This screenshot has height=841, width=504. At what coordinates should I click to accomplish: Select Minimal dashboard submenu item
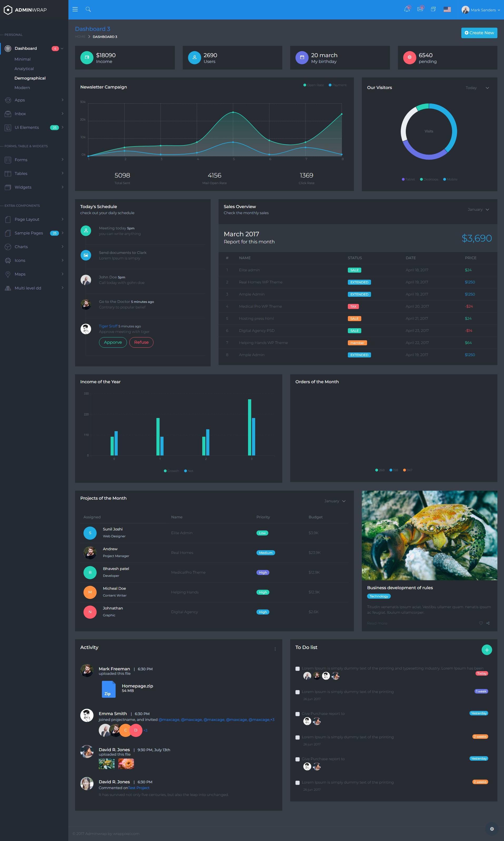(x=22, y=59)
